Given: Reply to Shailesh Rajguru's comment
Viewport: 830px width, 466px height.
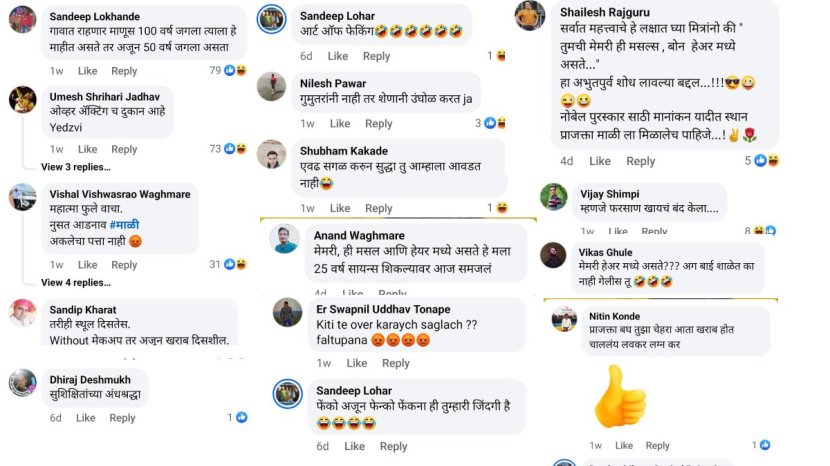Looking at the screenshot, I should tap(640, 161).
